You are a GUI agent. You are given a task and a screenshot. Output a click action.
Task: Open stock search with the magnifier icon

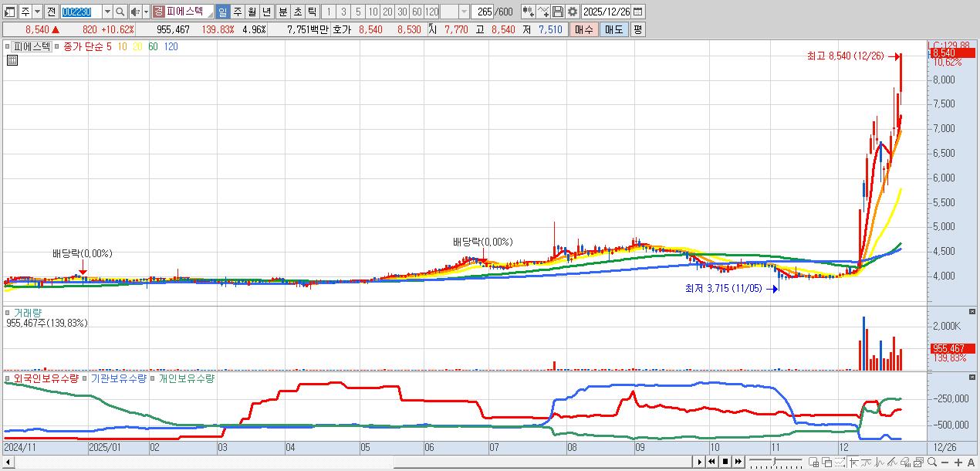tap(120, 12)
